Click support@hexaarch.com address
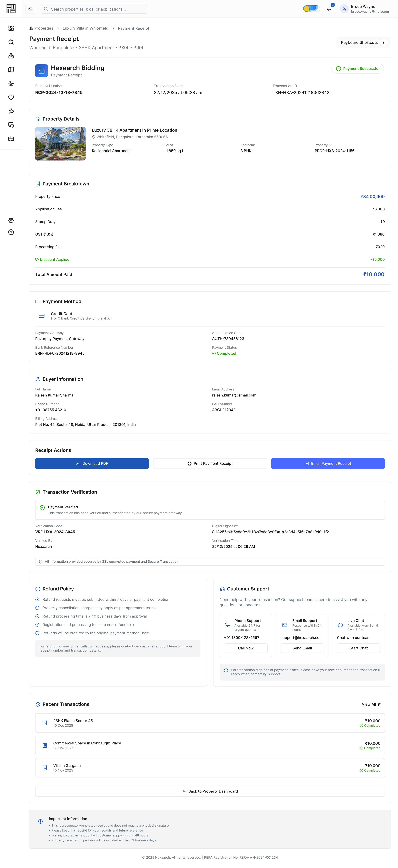This screenshot has width=398, height=868. (302, 638)
